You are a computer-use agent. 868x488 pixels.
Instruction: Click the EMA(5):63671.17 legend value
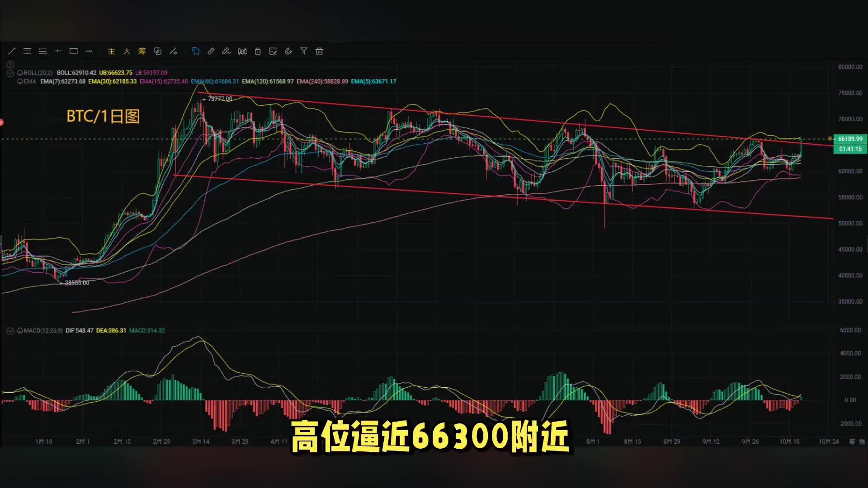click(x=373, y=82)
